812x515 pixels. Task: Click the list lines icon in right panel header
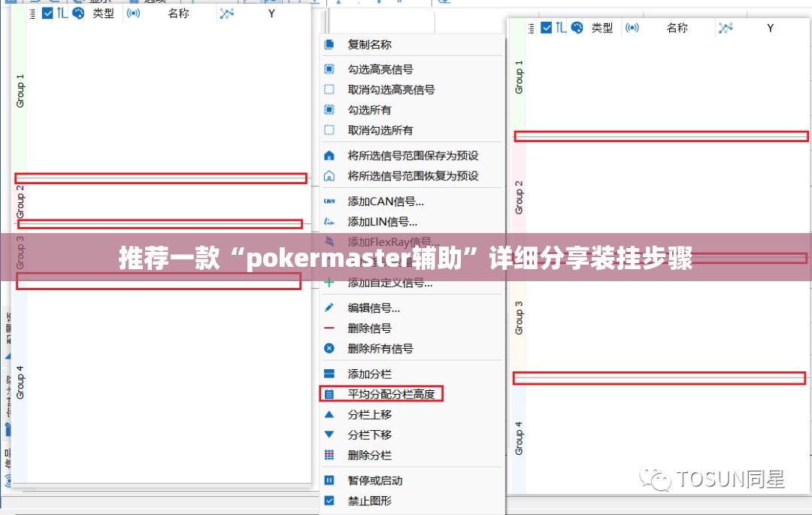[x=532, y=29]
